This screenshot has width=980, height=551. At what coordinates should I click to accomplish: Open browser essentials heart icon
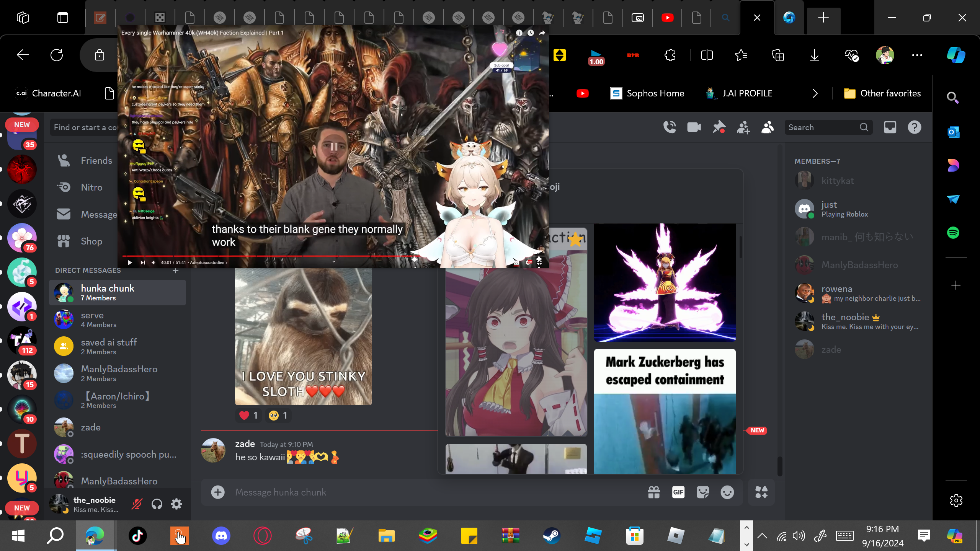(x=852, y=55)
